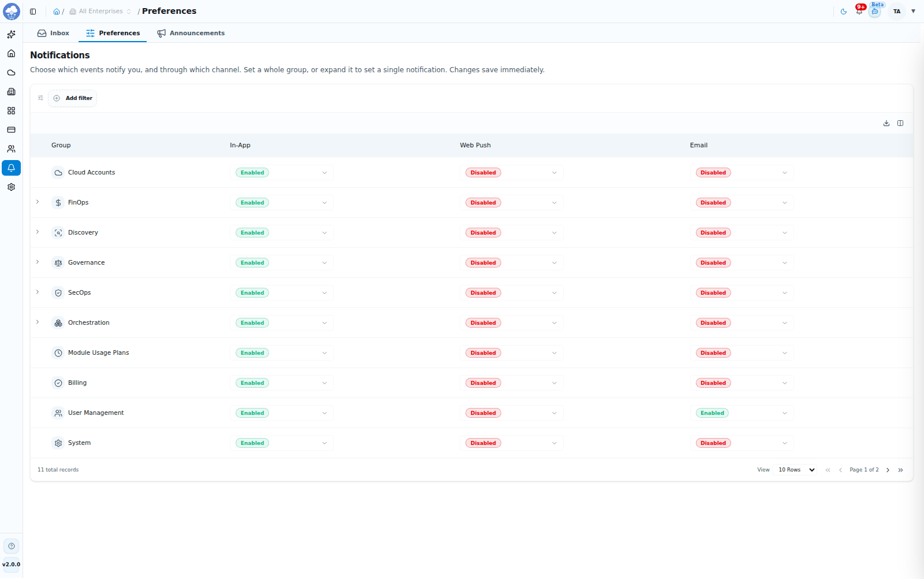
Task: Open the cloud icon in the sidebar
Action: coord(11,73)
